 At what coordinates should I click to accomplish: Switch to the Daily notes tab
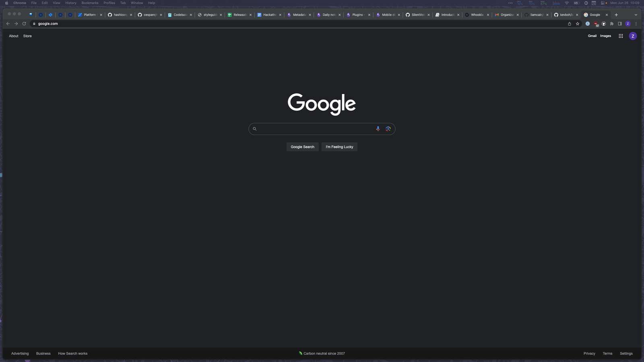pos(329,15)
